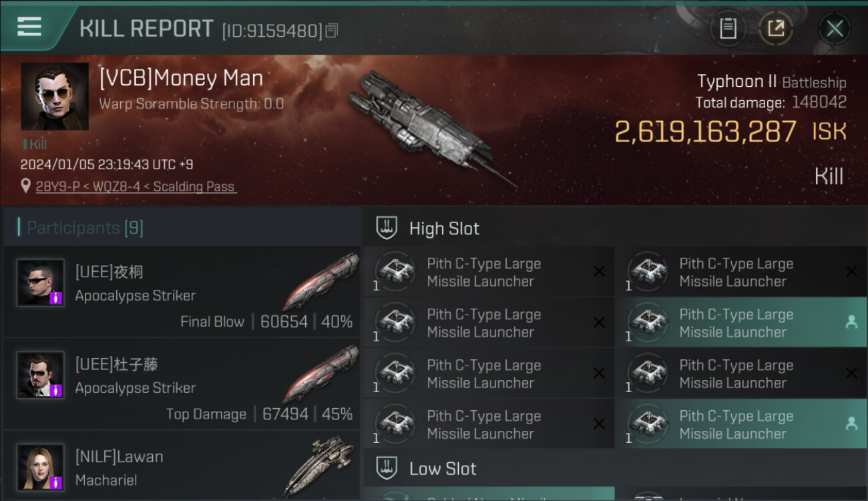This screenshot has height=501, width=868.
Task: Open the hamburger menu icon
Action: coord(29,27)
